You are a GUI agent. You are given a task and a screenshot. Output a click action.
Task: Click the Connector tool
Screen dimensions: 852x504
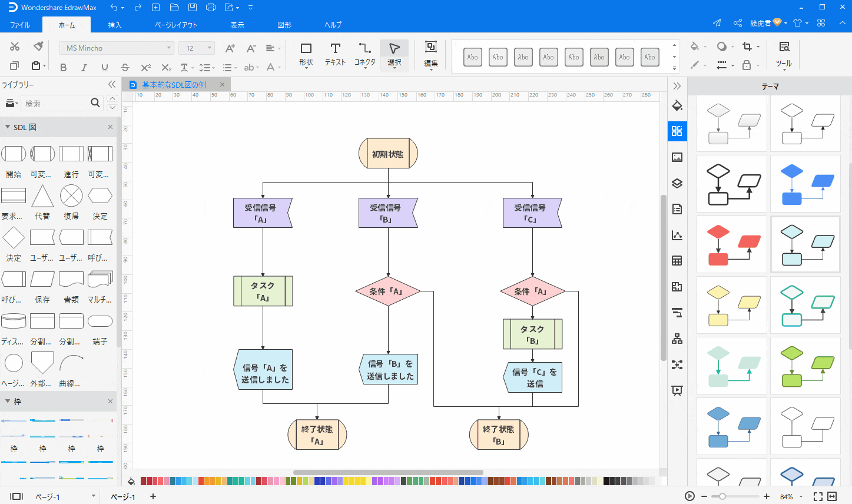pyautogui.click(x=364, y=54)
